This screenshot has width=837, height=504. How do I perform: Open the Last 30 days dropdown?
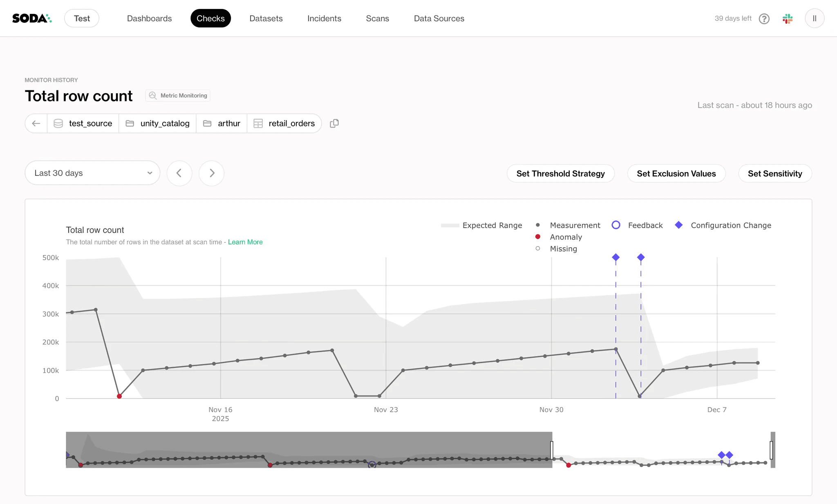(92, 173)
